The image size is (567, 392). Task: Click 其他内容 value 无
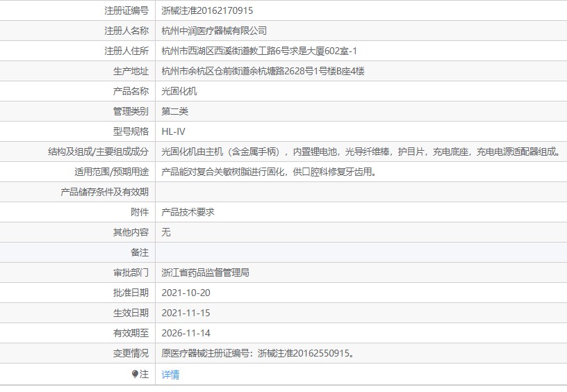166,232
